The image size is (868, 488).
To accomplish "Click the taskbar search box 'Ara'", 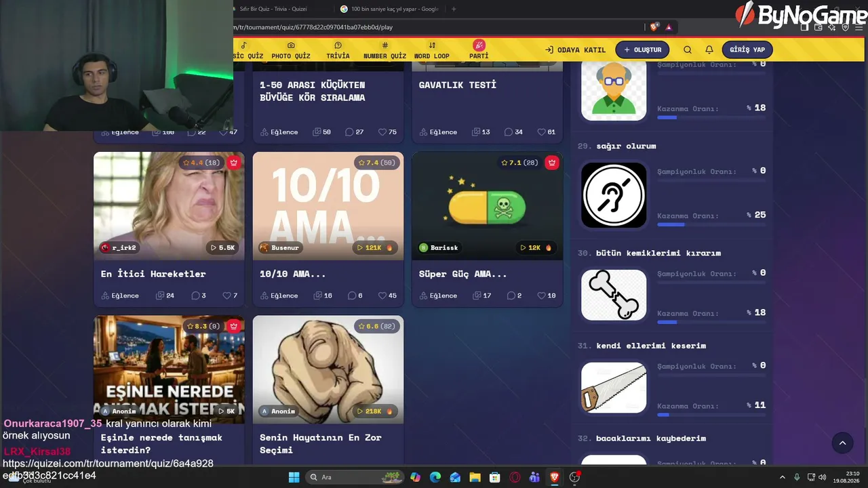I will pyautogui.click(x=353, y=477).
